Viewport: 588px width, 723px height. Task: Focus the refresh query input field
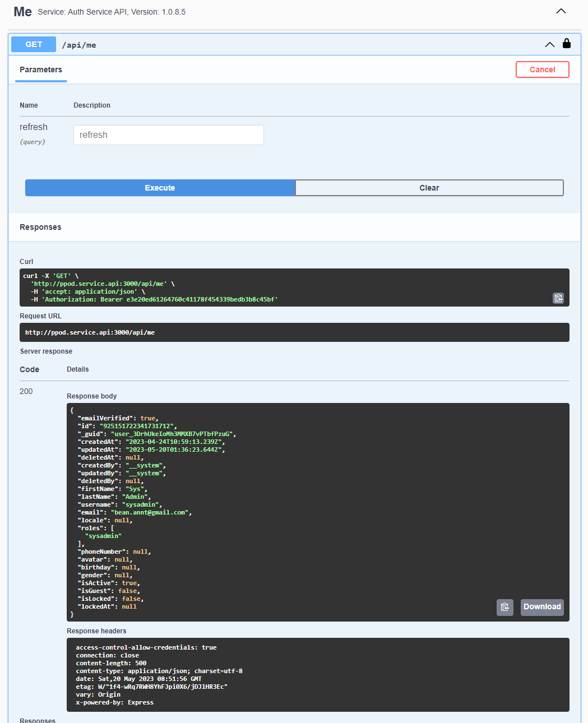[168, 135]
